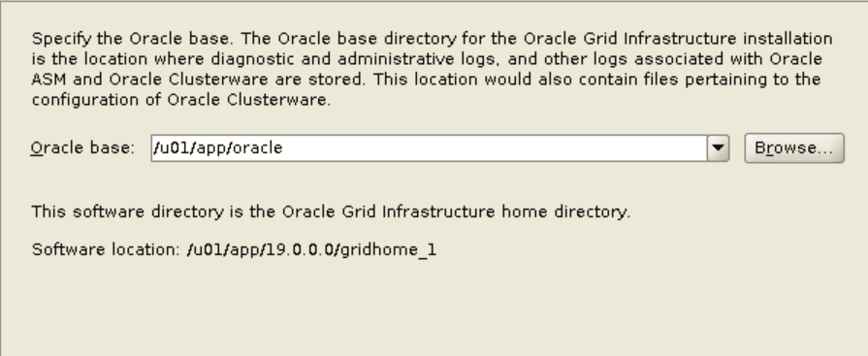Screen dimensions: 868x356
Task: Click the /u01/app/oracle text in the field
Action: click(x=218, y=147)
